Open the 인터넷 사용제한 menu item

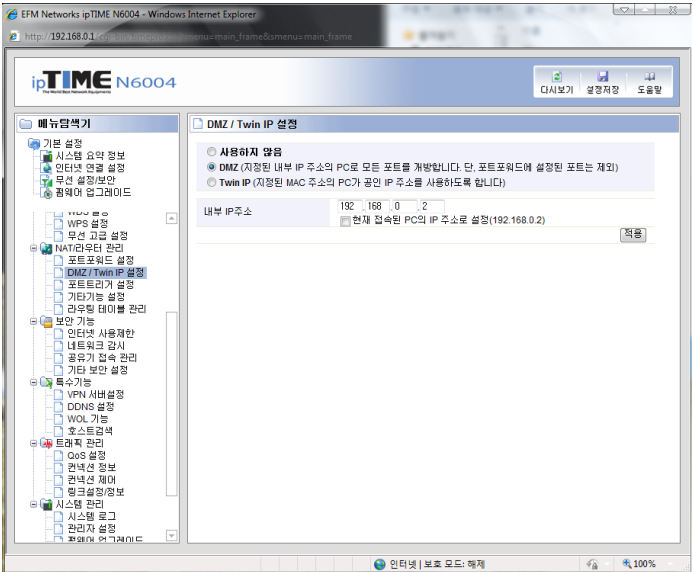pos(101,334)
